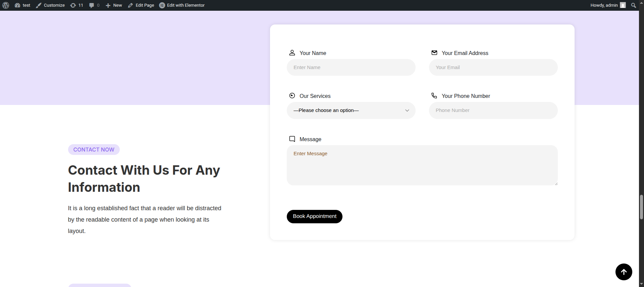
Task: Open Customize in the admin bar
Action: [50, 5]
